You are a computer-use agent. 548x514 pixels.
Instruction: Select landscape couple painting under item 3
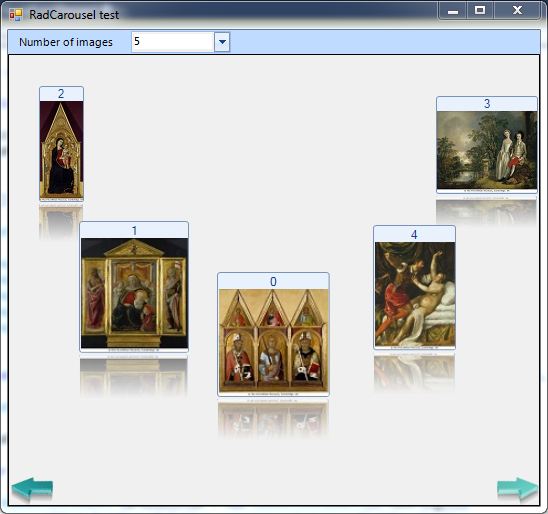[x=487, y=150]
